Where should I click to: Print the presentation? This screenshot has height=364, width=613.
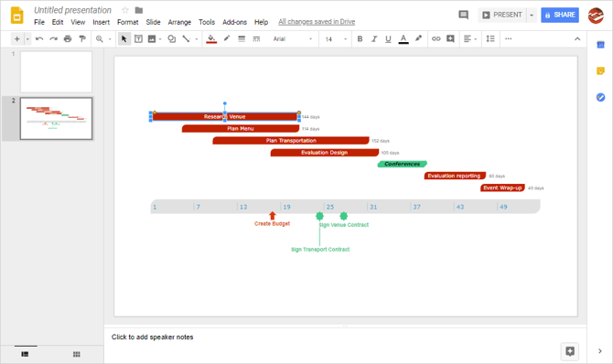68,38
